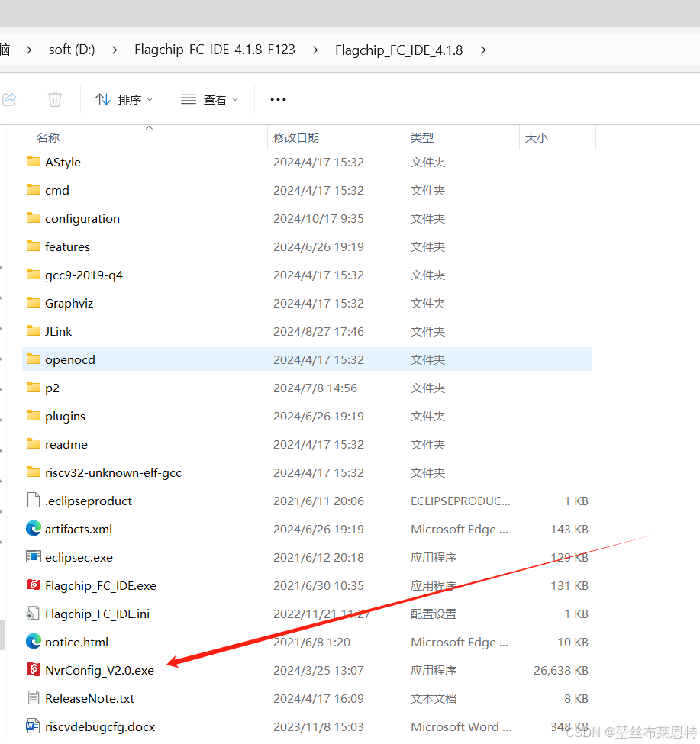Image resolution: width=700 pixels, height=744 pixels.
Task: Open the 查看 view dropdown
Action: pyautogui.click(x=209, y=100)
